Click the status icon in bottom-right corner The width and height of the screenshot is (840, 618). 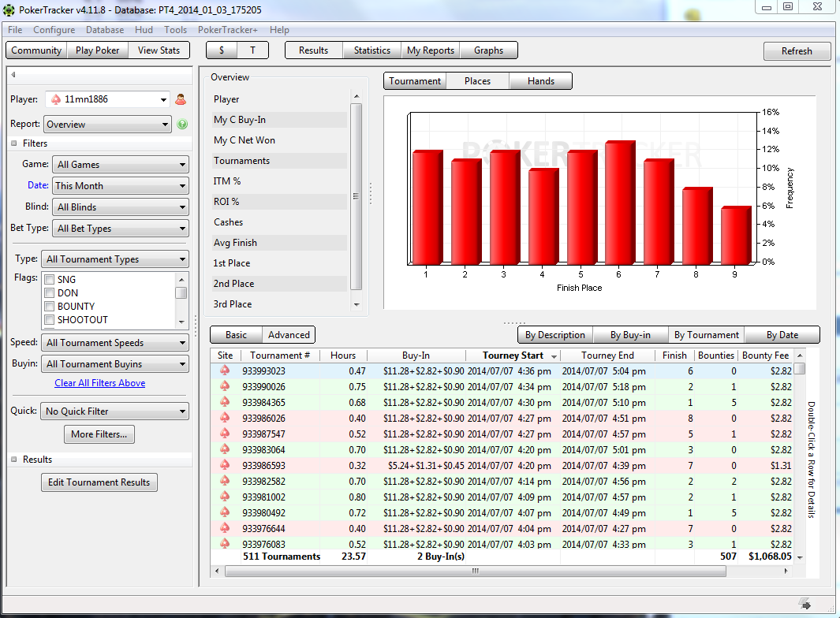(805, 604)
